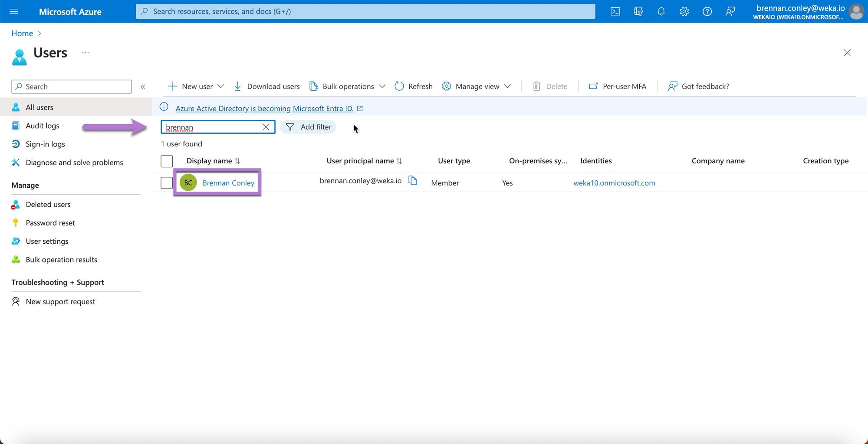Image resolution: width=868 pixels, height=444 pixels.
Task: Select all users with header checkbox
Action: 167,161
